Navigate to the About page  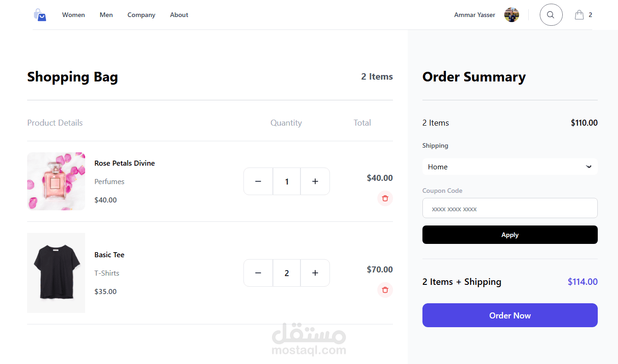point(179,15)
